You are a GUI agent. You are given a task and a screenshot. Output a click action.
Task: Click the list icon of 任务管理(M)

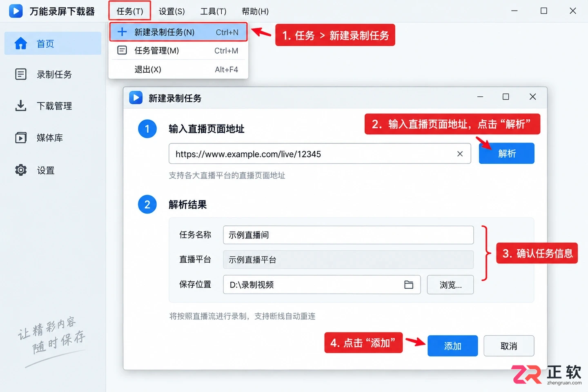[122, 50]
